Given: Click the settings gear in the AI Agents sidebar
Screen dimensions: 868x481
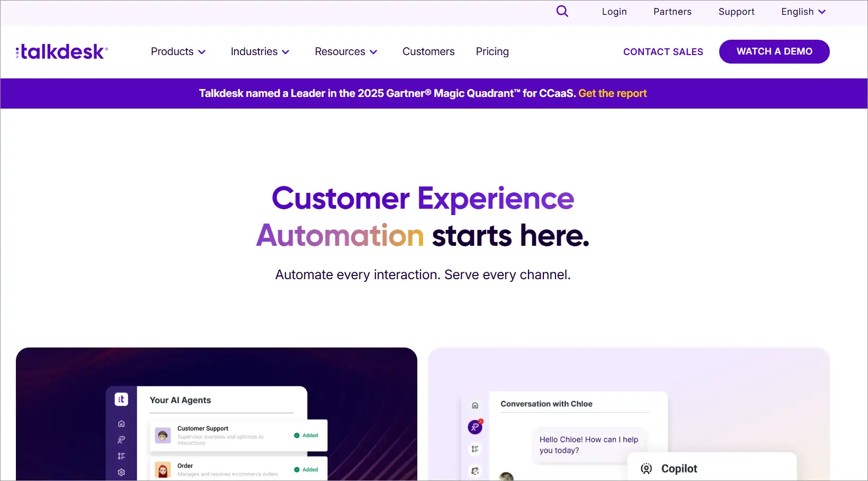Looking at the screenshot, I should tap(121, 472).
